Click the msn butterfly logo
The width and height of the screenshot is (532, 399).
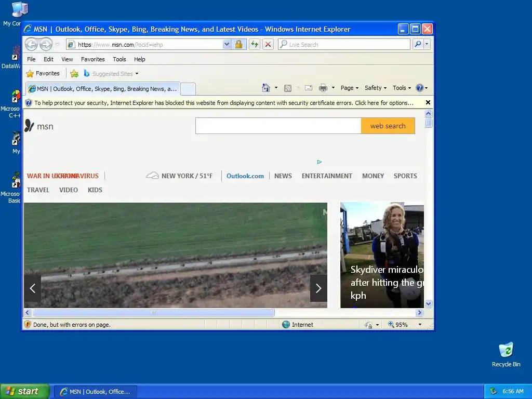coord(39,126)
